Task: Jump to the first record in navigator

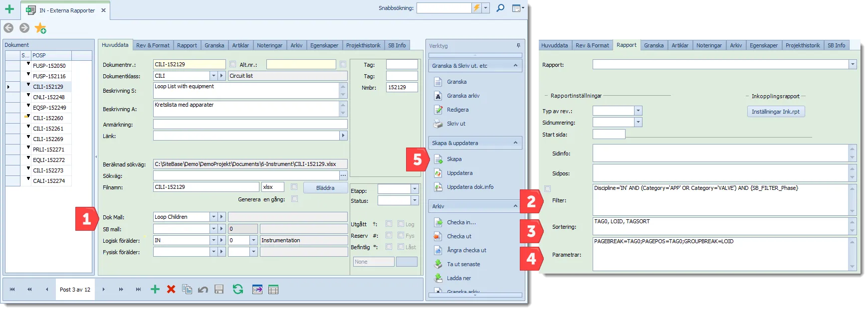Action: coord(12,289)
